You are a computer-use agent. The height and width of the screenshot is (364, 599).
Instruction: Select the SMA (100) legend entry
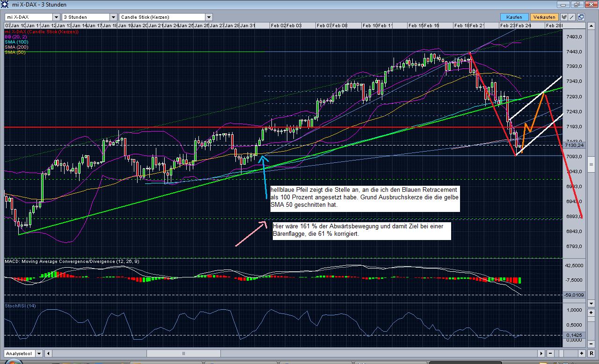click(x=16, y=42)
